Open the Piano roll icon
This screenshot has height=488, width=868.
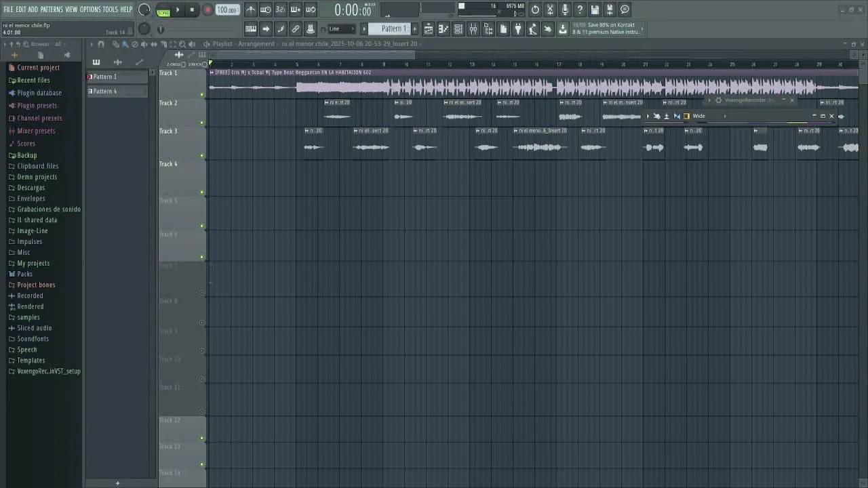click(443, 28)
